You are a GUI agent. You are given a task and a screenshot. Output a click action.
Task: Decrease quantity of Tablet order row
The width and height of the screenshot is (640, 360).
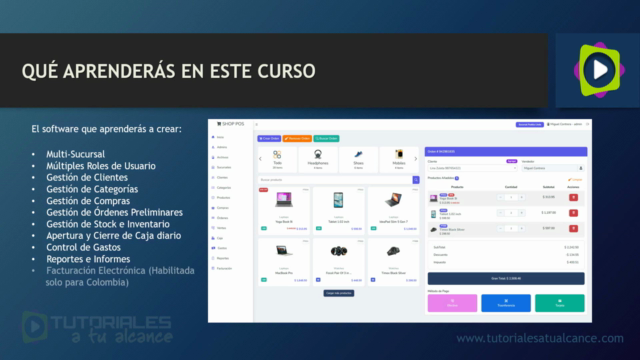tap(500, 213)
